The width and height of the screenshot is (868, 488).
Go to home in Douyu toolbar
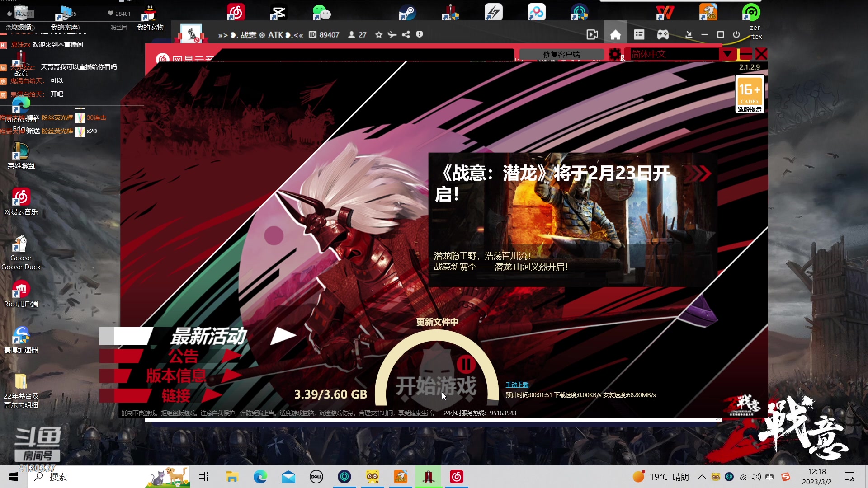pos(615,35)
